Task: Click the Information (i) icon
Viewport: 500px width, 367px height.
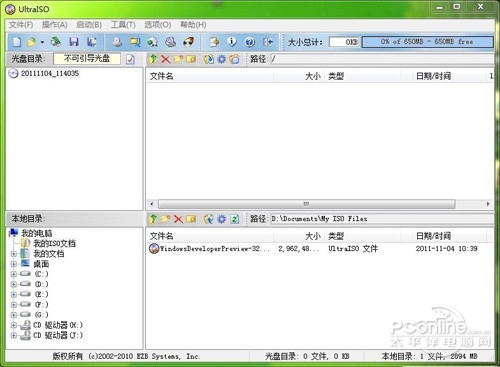Action: pyautogui.click(x=232, y=42)
